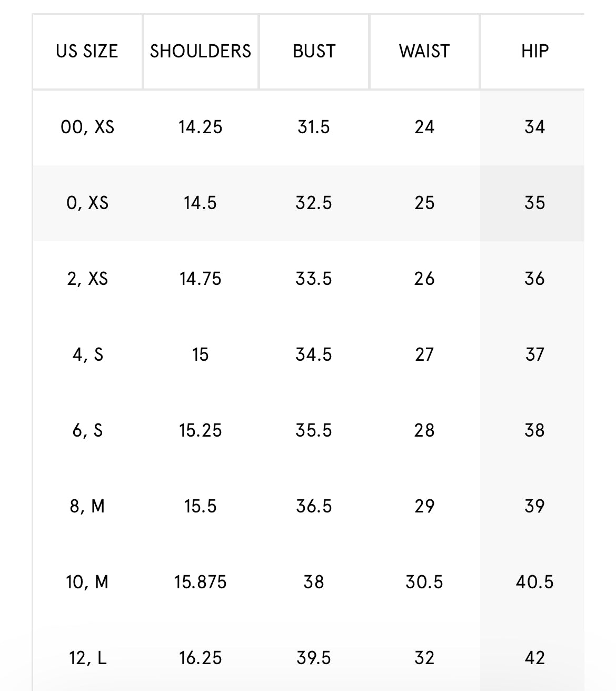The width and height of the screenshot is (616, 691).
Task: Select the 0, XS size row label
Action: click(87, 203)
